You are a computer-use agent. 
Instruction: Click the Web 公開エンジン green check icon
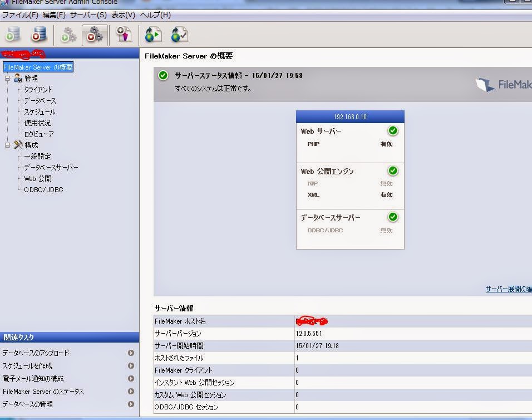pyautogui.click(x=393, y=171)
